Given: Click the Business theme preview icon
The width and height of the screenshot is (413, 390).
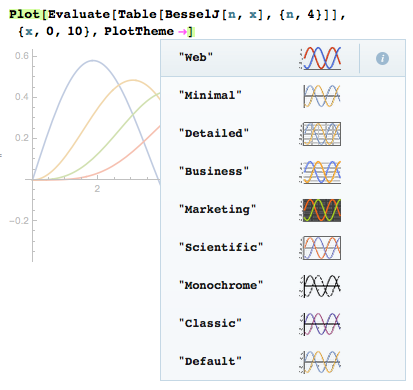Looking at the screenshot, I should 320,172.
